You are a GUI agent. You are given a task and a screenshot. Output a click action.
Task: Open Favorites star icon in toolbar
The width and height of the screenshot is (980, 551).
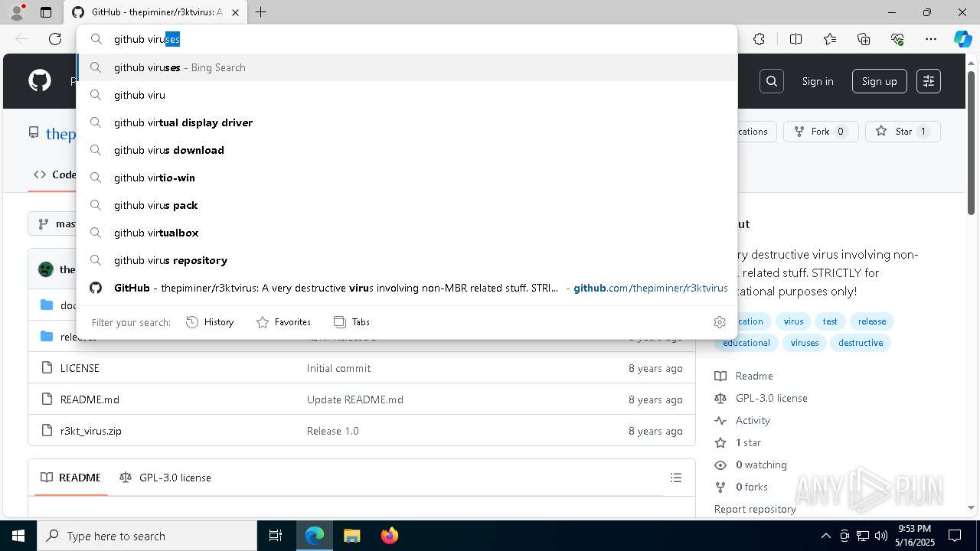click(x=830, y=39)
